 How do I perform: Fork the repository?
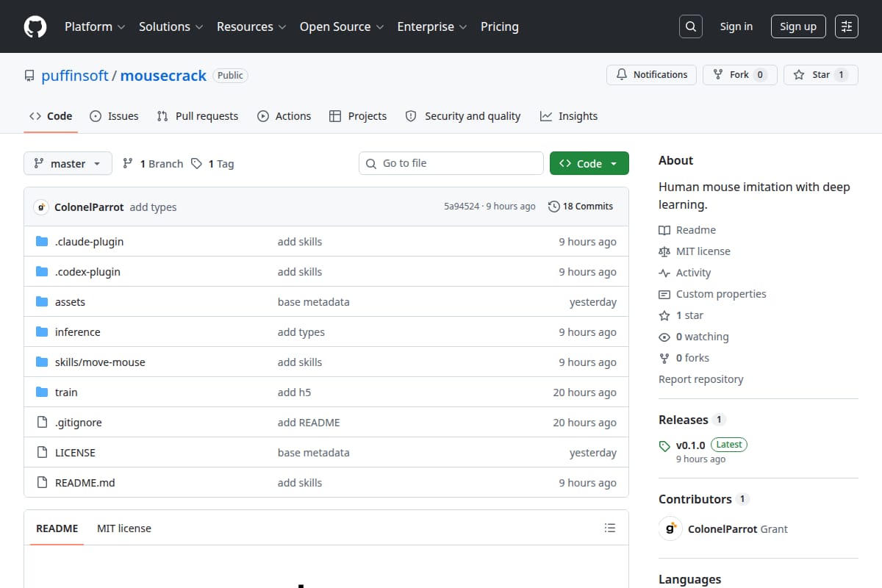740,75
